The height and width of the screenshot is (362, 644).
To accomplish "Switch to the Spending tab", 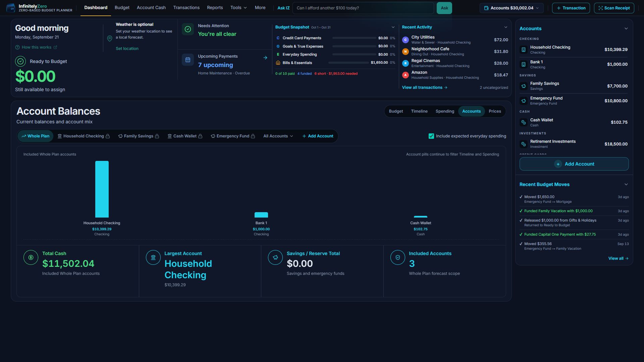I will (445, 111).
